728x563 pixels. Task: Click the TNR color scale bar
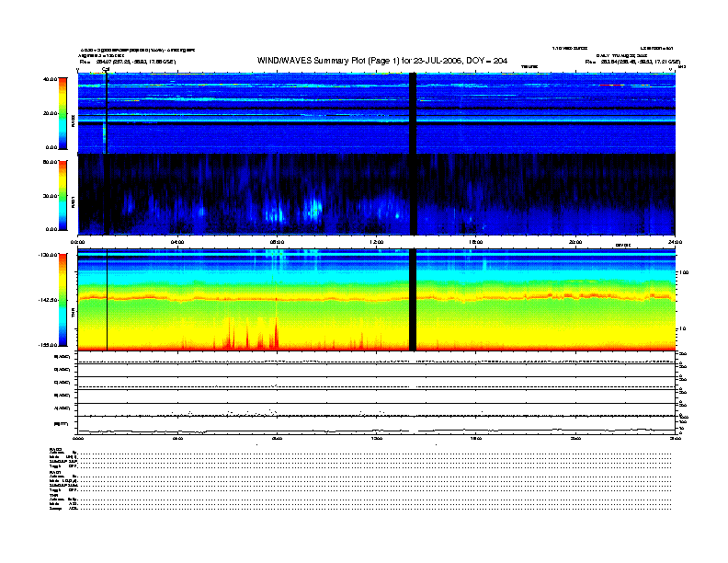[63, 300]
